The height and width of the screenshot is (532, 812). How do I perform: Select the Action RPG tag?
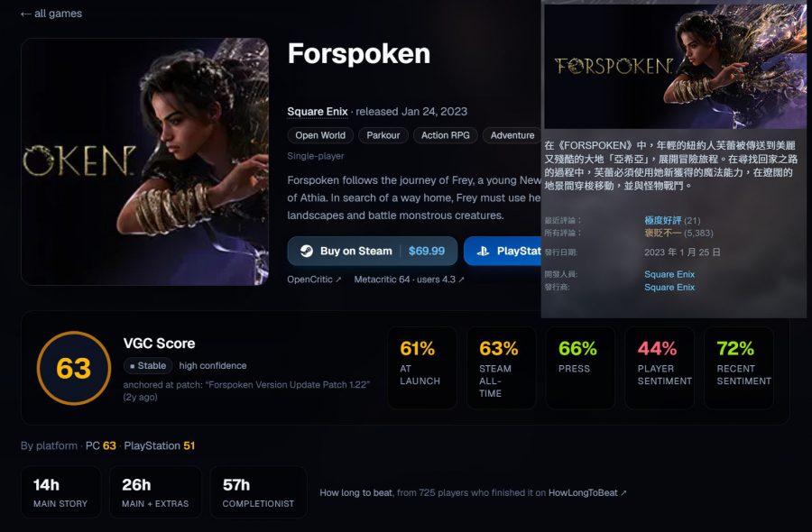tap(446, 135)
